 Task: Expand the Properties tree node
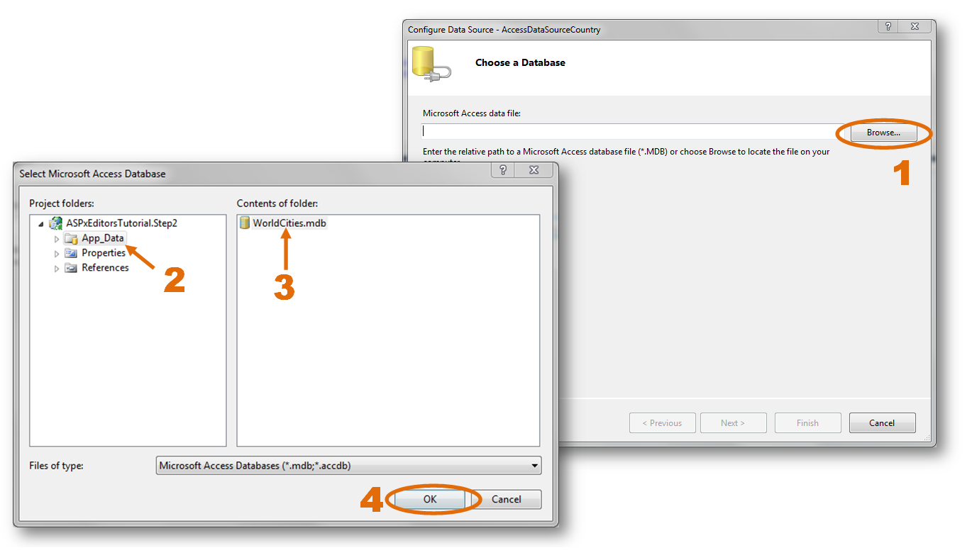pyautogui.click(x=57, y=253)
